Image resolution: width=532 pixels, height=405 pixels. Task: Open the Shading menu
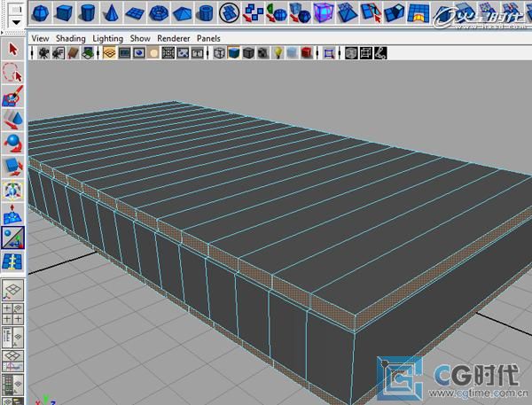pyautogui.click(x=71, y=38)
